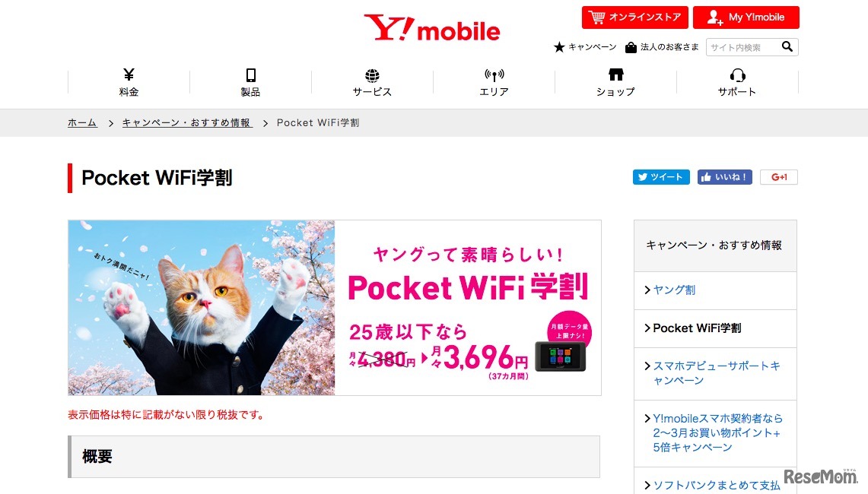Screen dimensions: 868x494
Task: Open the Pocket WiFi学割 cat banner
Action: point(335,308)
